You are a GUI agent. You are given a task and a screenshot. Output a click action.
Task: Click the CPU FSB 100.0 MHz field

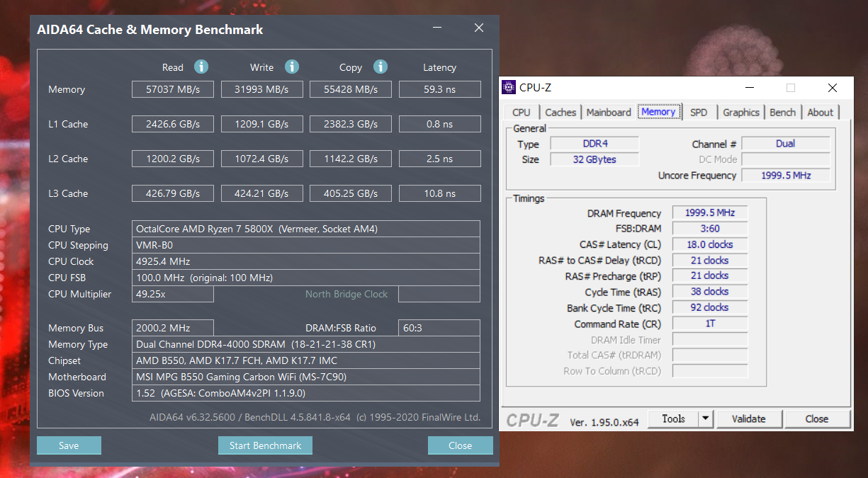306,278
